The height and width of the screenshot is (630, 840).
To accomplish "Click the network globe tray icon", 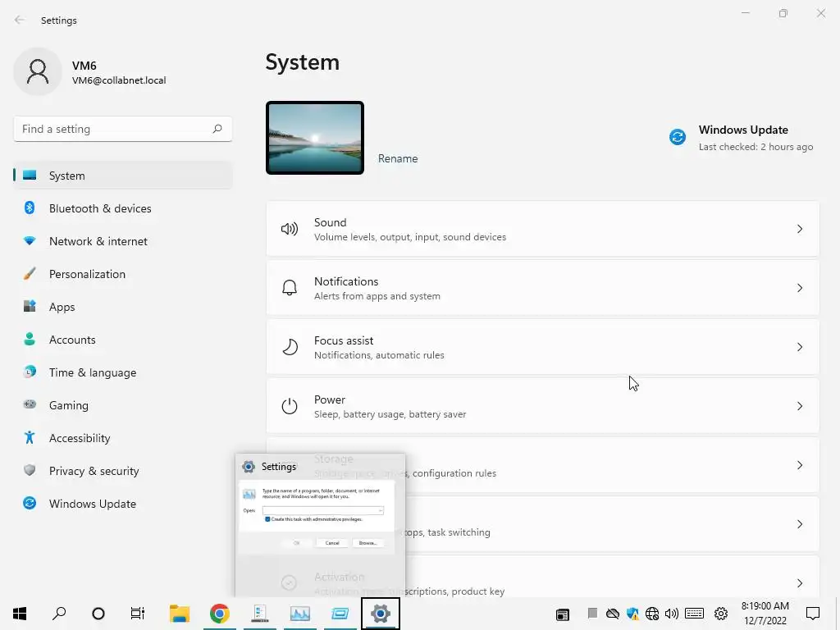I will [x=652, y=614].
